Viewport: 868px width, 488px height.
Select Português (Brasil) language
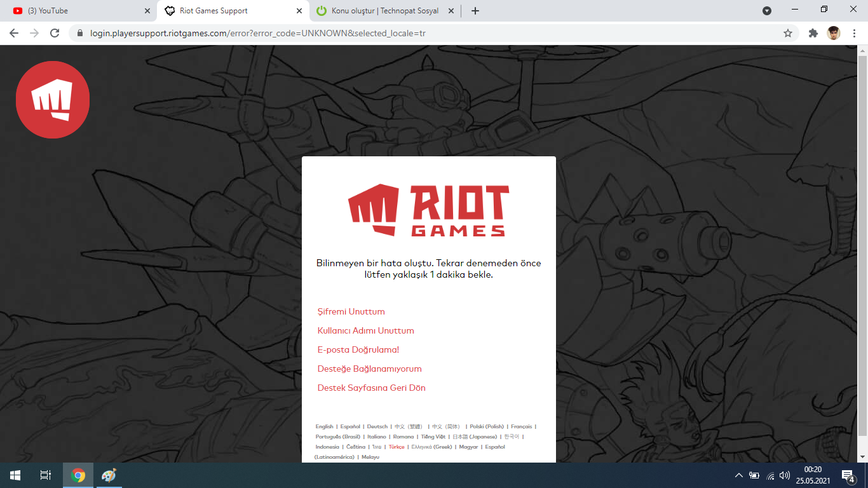338,437
